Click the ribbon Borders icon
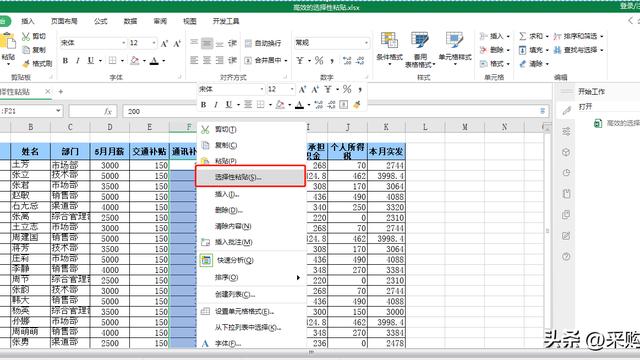The width and height of the screenshot is (640, 360). (112, 60)
